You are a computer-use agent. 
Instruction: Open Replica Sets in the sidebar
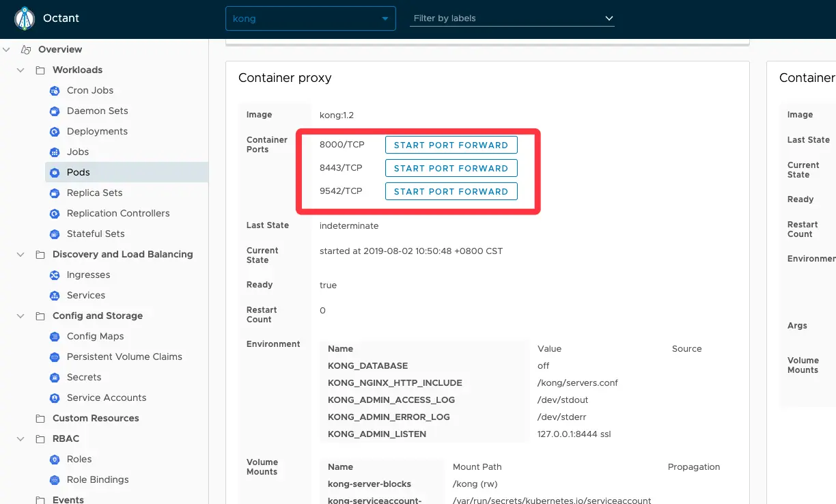[95, 193]
